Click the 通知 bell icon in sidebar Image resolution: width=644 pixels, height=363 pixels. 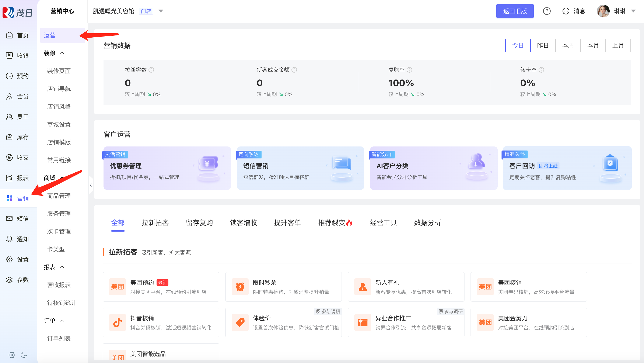[x=9, y=239]
